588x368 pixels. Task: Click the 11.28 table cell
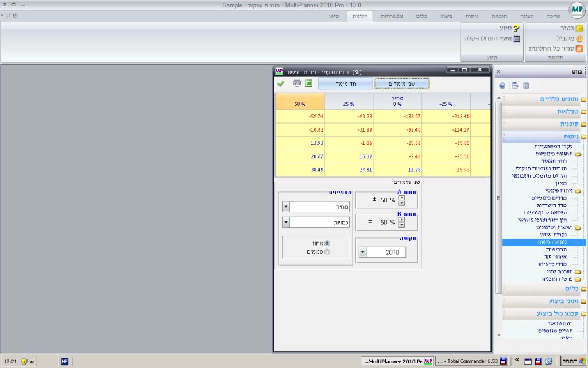click(x=397, y=170)
